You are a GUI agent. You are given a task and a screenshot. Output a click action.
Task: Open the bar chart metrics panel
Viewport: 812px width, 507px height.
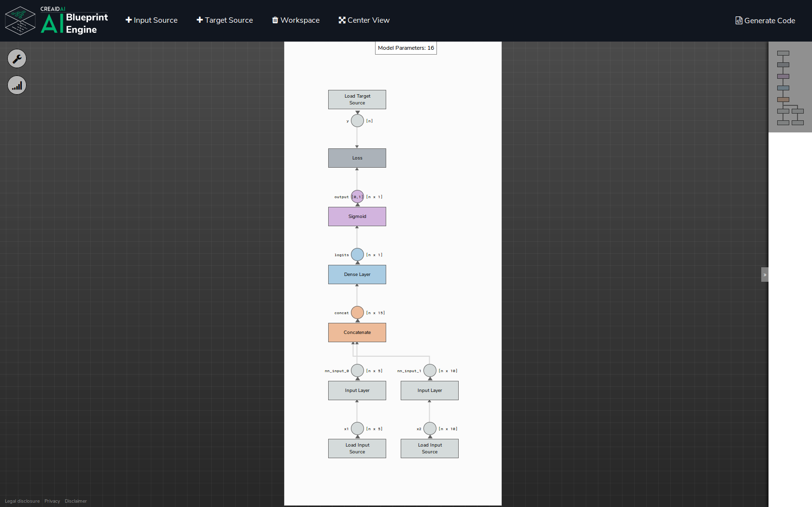coord(16,85)
